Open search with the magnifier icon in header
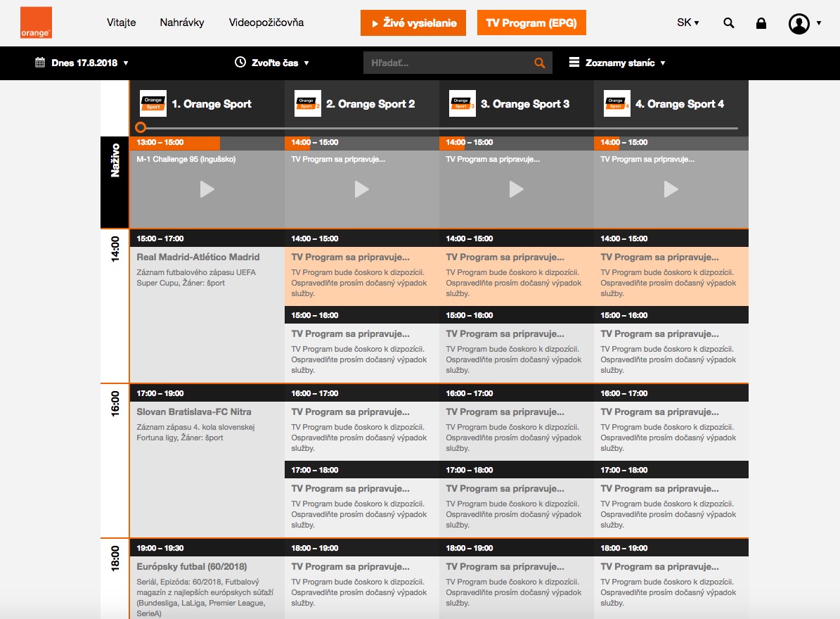Screen dimensions: 840x619 728,23
